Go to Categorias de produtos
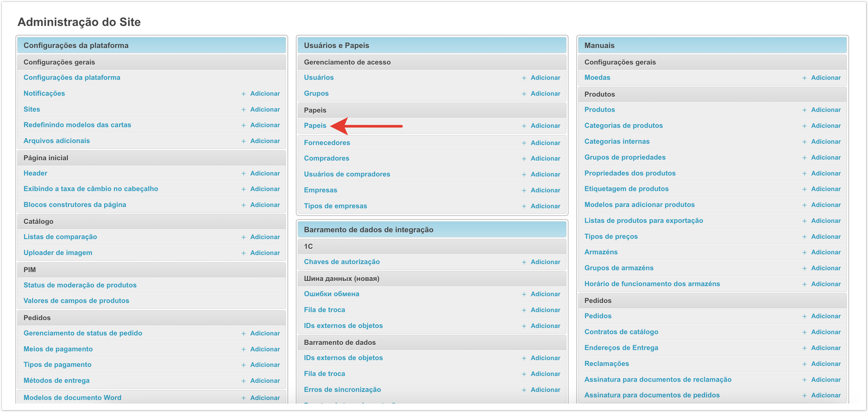 [623, 126]
